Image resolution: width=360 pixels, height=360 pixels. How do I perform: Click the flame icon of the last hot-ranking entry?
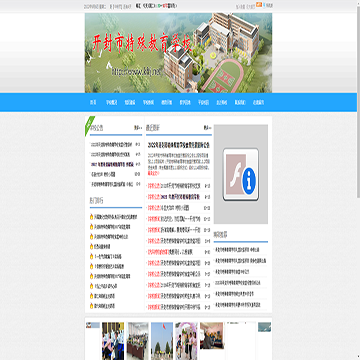coord(91,306)
